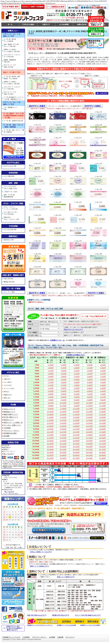110x644 pixels.
Task: Click the 2,430円 price for 100 sheets
Action: point(50,365)
